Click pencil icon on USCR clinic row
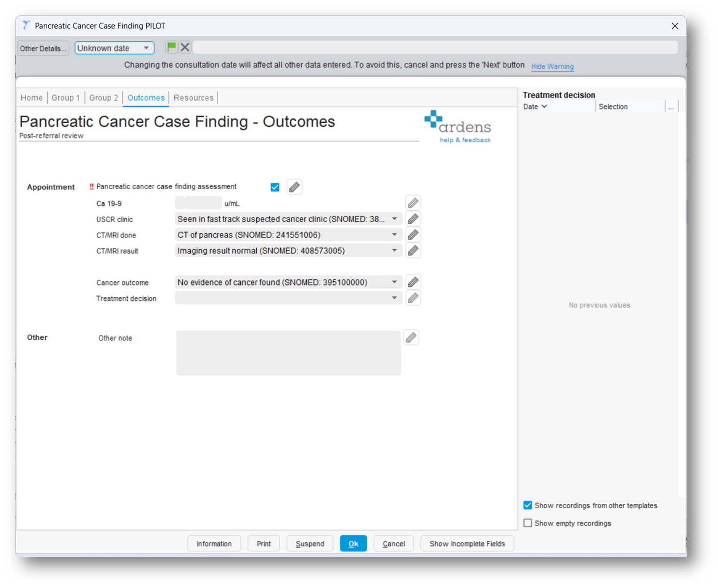Screen dimensions: 718x588 [413, 219]
